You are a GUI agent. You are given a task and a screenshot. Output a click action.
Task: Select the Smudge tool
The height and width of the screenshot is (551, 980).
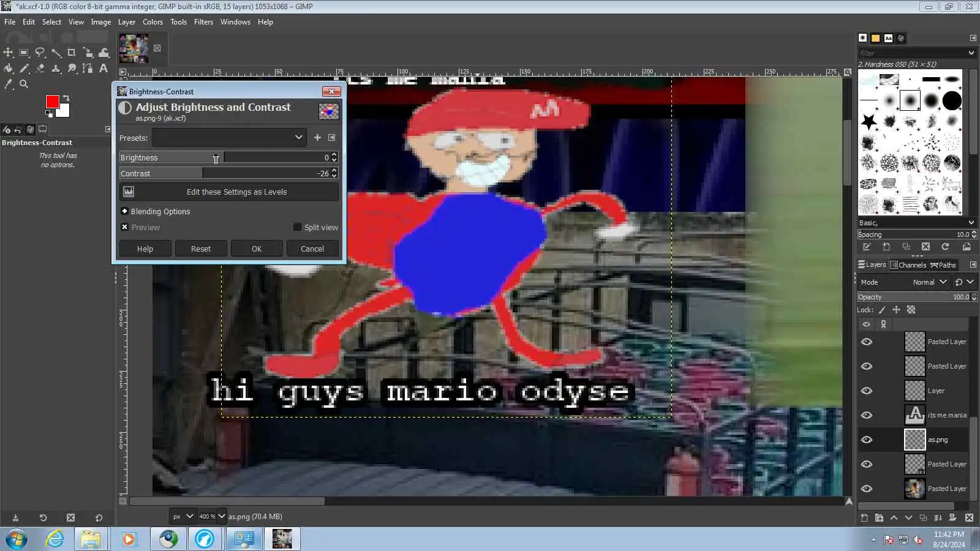pos(72,69)
